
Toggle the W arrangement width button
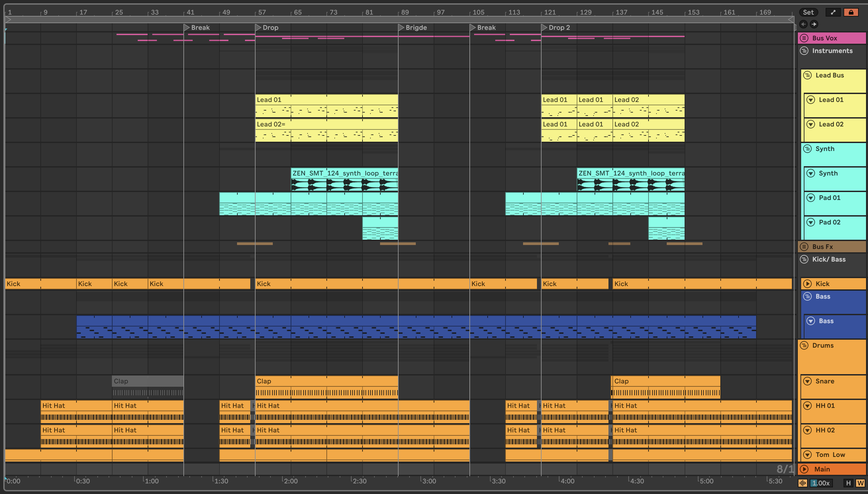860,483
